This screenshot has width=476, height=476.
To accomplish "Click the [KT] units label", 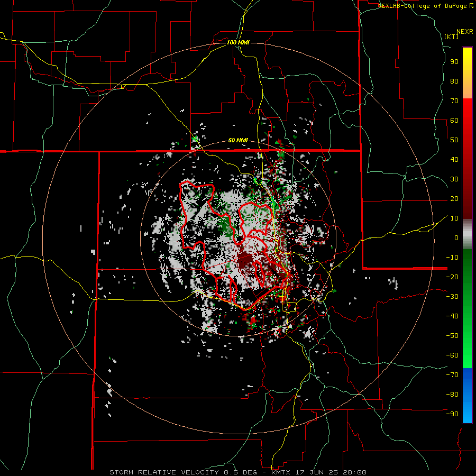I will (451, 36).
